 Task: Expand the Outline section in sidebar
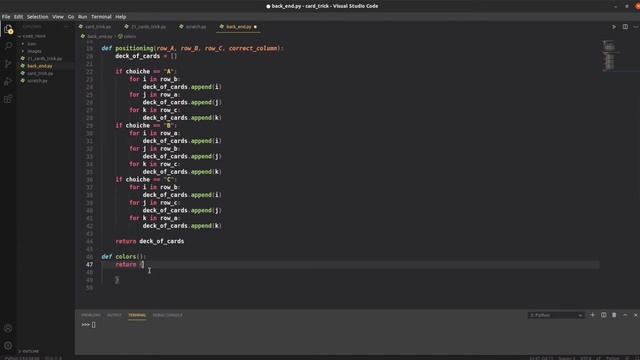[29, 351]
